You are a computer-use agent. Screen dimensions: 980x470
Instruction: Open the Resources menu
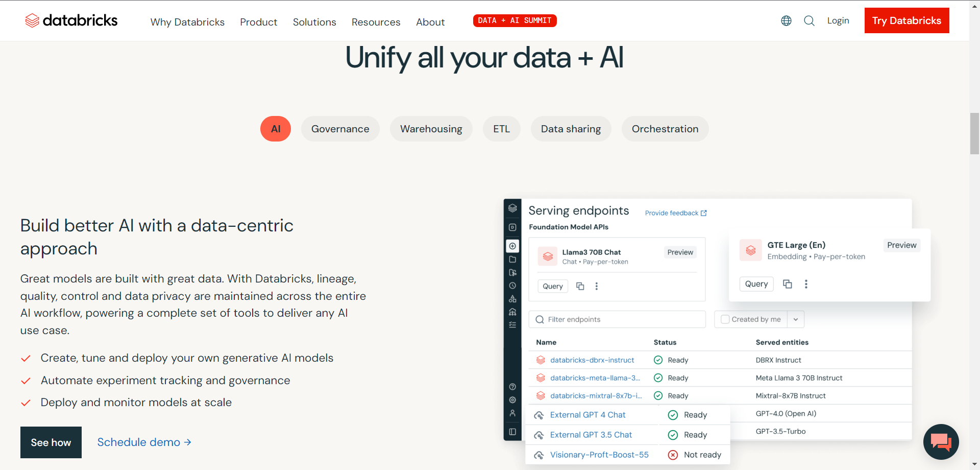click(x=376, y=22)
